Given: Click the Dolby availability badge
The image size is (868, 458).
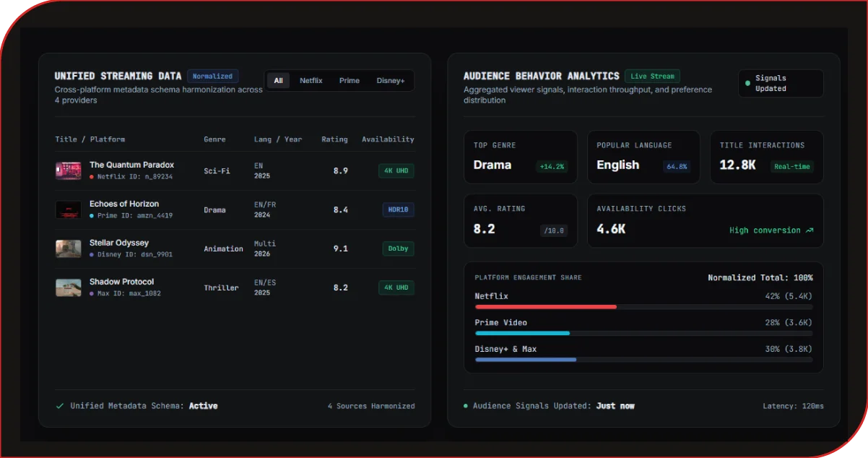Looking at the screenshot, I should click(398, 249).
